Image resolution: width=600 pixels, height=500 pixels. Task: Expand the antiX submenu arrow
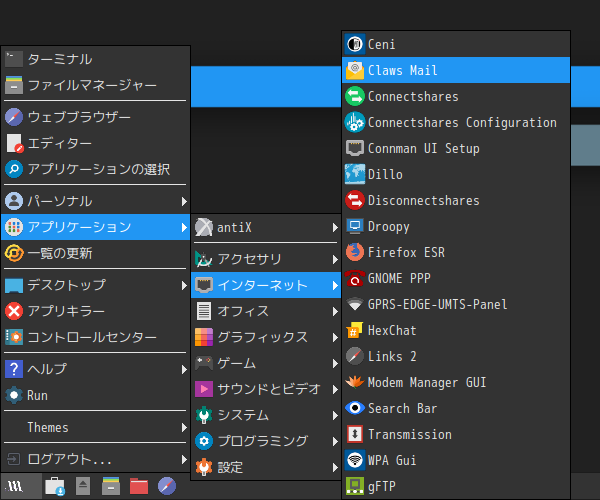coord(335,228)
